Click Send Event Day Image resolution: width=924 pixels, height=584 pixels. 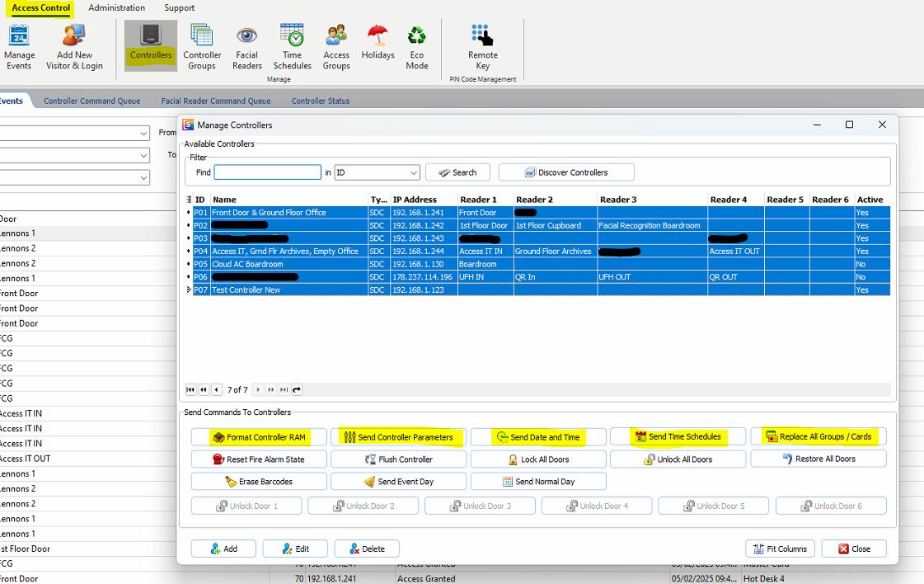tap(398, 482)
